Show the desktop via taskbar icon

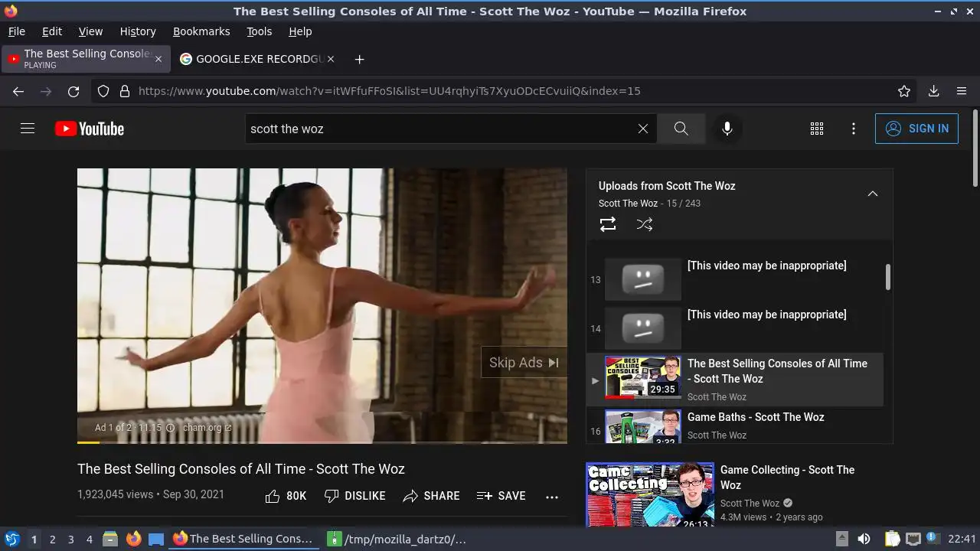tap(156, 539)
